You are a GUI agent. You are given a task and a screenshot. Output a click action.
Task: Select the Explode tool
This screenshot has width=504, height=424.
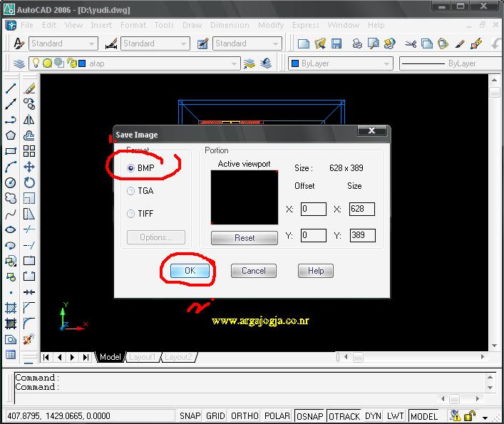(x=29, y=339)
